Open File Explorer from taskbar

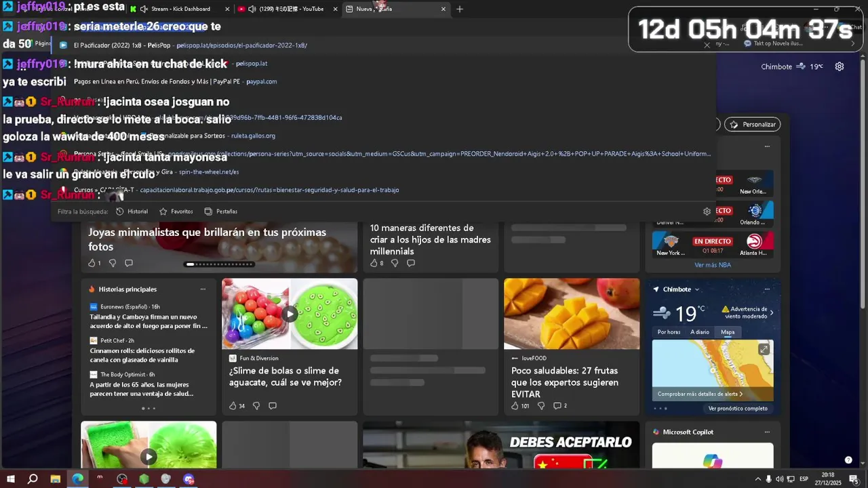point(56,479)
